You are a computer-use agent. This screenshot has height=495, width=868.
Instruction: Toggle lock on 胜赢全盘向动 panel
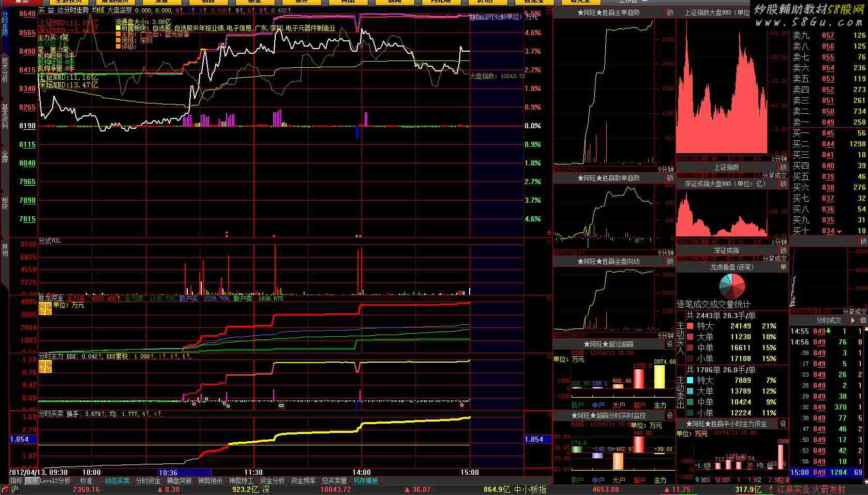[670, 262]
